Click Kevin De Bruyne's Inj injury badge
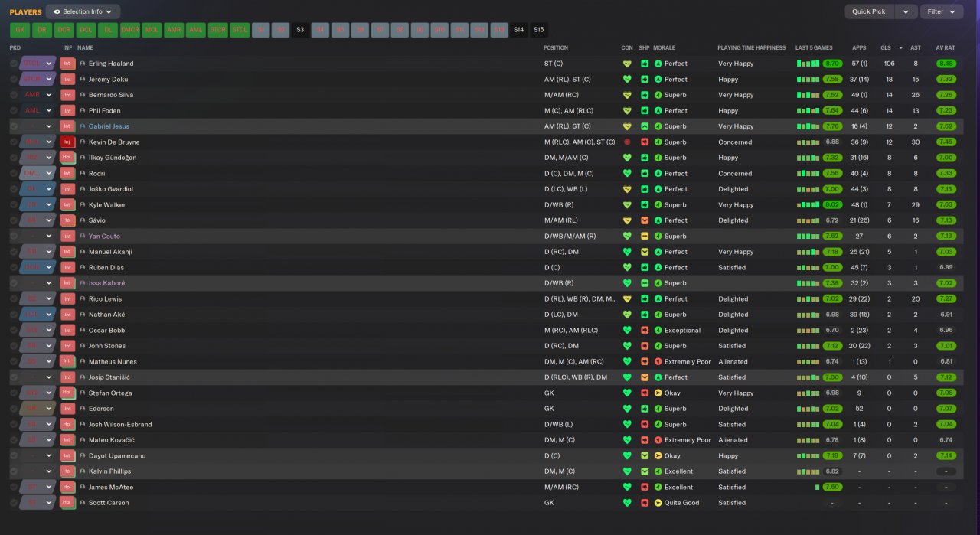 pos(67,142)
